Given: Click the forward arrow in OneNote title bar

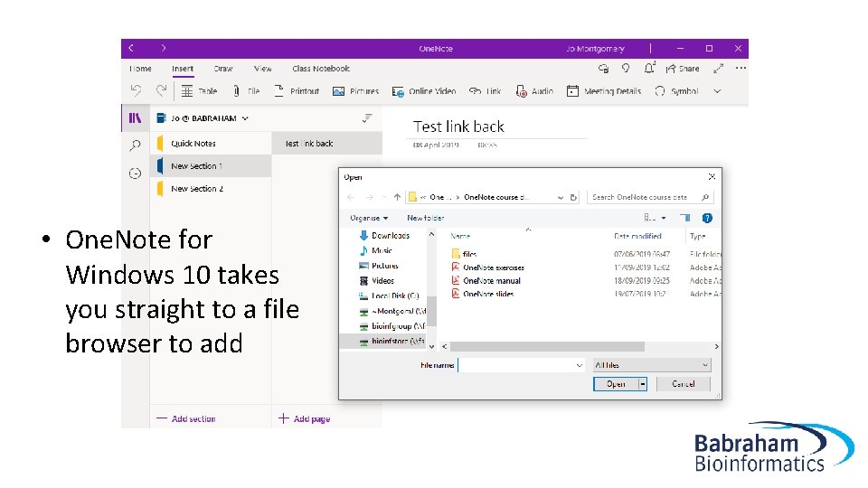Looking at the screenshot, I should [164, 48].
